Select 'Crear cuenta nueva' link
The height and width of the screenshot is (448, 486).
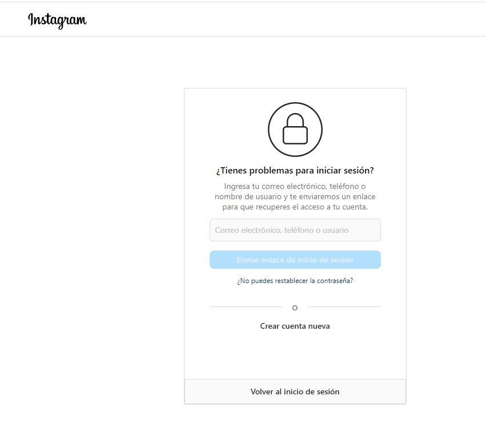[x=295, y=326]
